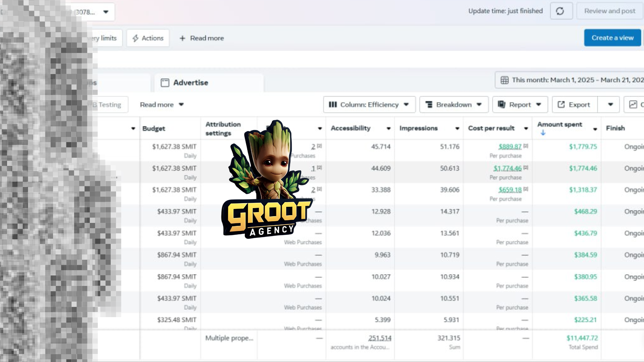Open the calendar date range picker
644x362 pixels.
[570, 80]
